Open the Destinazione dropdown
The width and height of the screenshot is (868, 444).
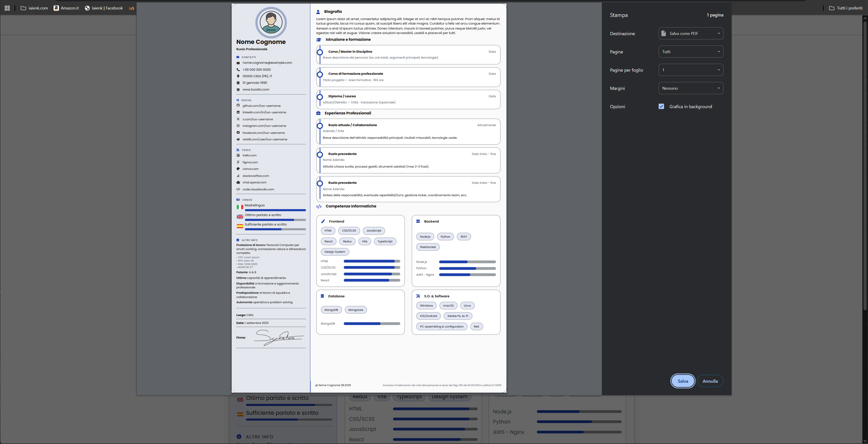[x=690, y=33]
